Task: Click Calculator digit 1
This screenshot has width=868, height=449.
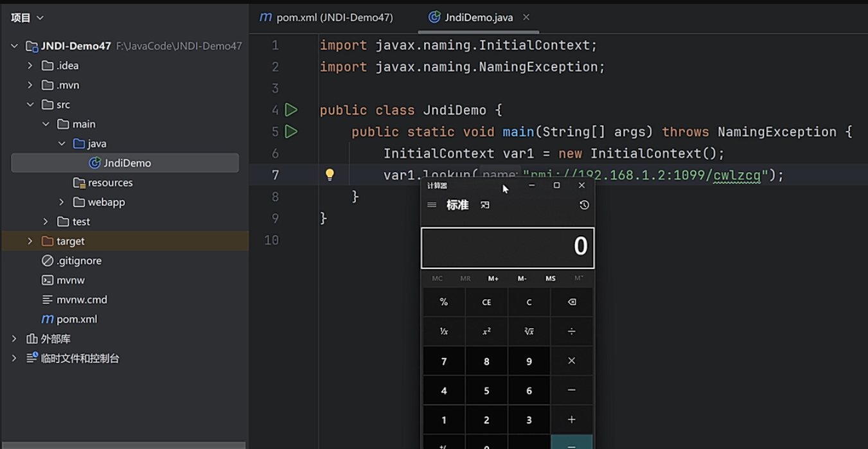Action: pyautogui.click(x=444, y=419)
